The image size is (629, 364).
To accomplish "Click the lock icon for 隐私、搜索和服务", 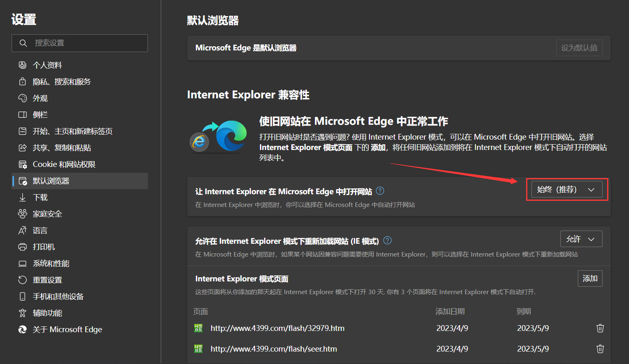I will tap(23, 81).
